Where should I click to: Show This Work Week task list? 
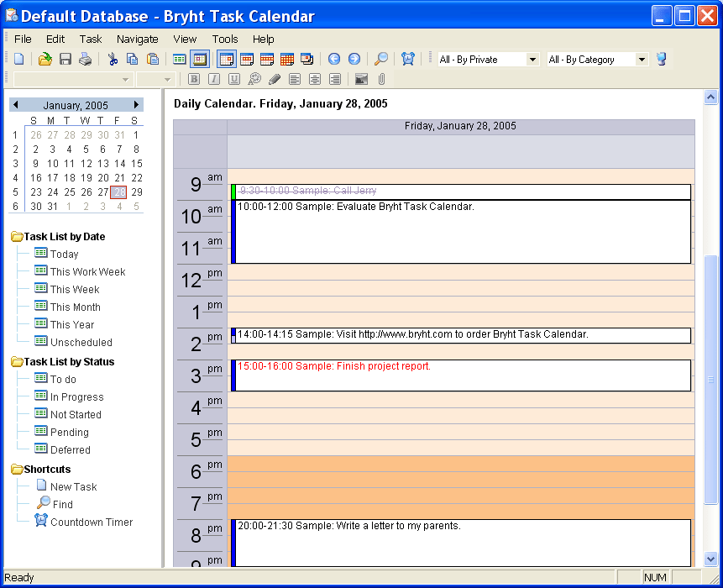[87, 271]
